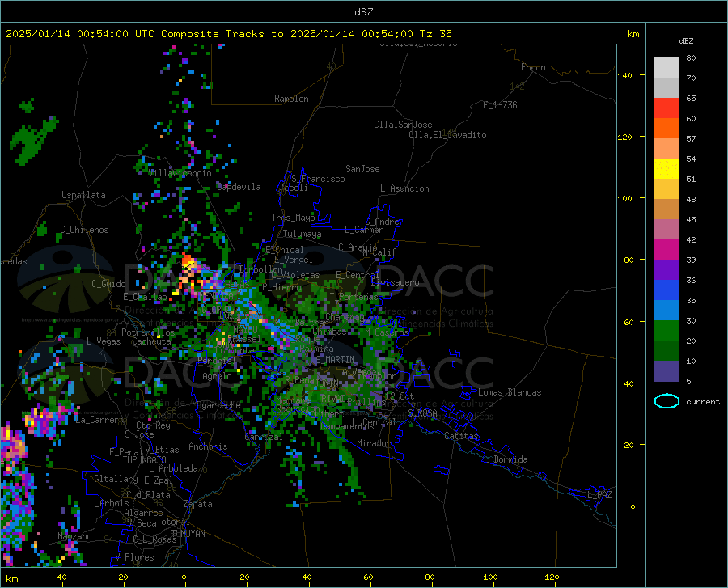
Task: Click the legend value 65
Action: (x=691, y=99)
